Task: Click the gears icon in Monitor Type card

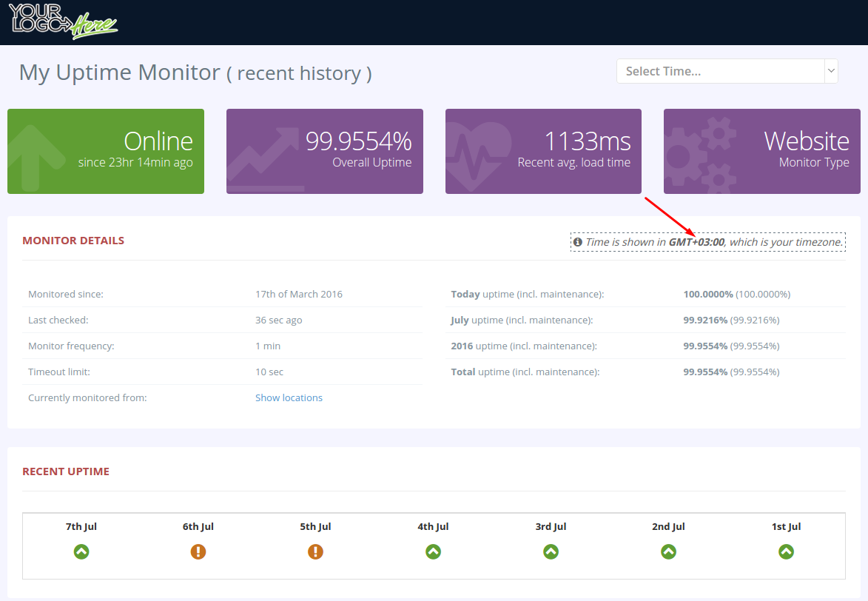Action: pyautogui.click(x=700, y=155)
